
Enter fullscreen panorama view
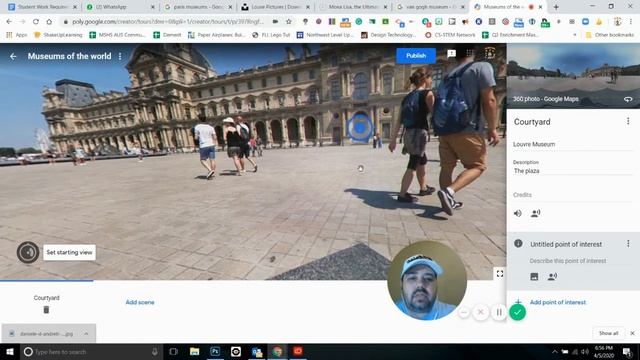pos(500,273)
